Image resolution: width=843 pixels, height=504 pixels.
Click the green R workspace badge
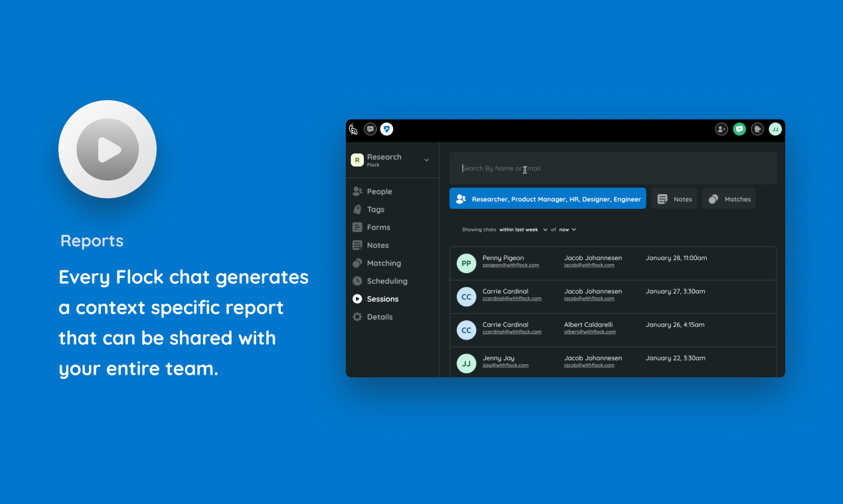357,160
